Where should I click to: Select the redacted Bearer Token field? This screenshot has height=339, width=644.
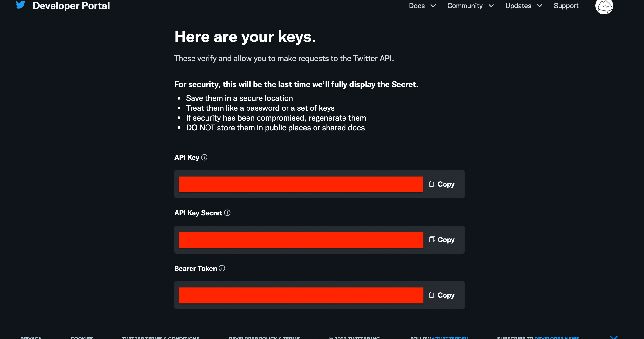[301, 296]
